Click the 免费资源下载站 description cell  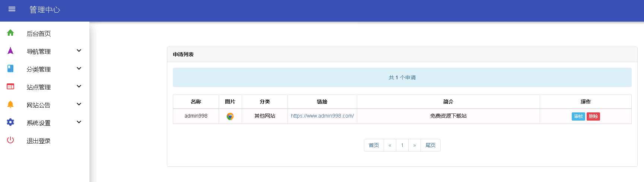[448, 116]
